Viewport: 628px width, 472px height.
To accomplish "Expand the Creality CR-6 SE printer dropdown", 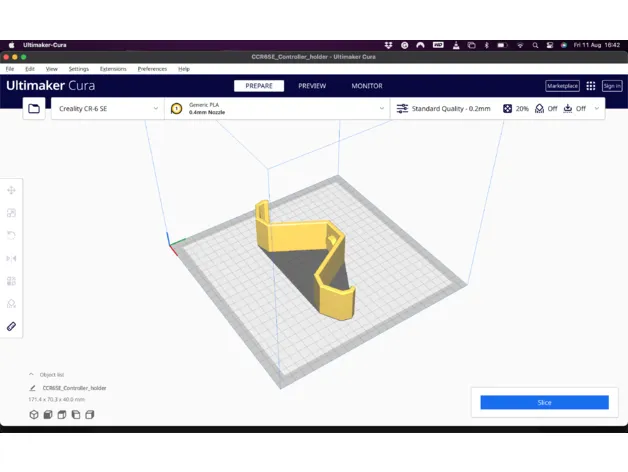I will [x=107, y=109].
